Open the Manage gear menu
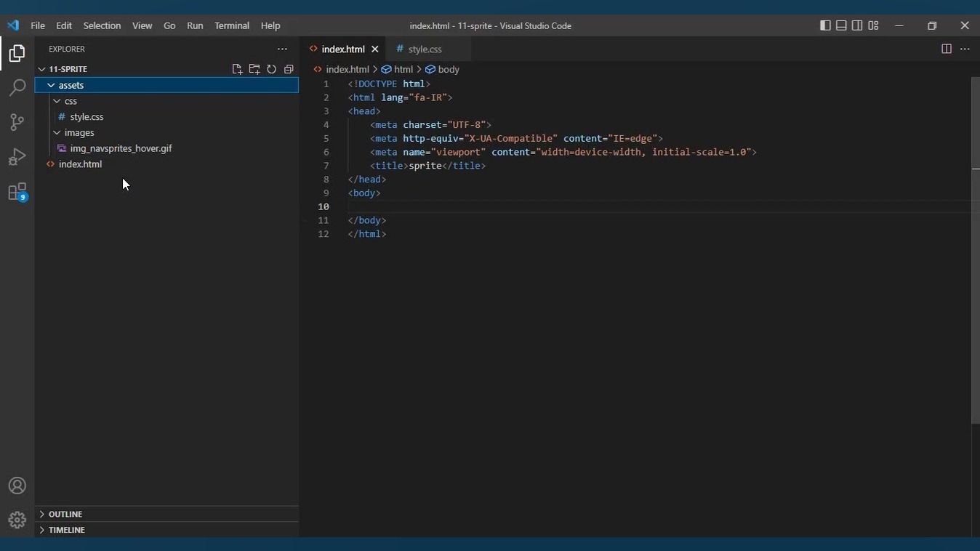 click(17, 520)
